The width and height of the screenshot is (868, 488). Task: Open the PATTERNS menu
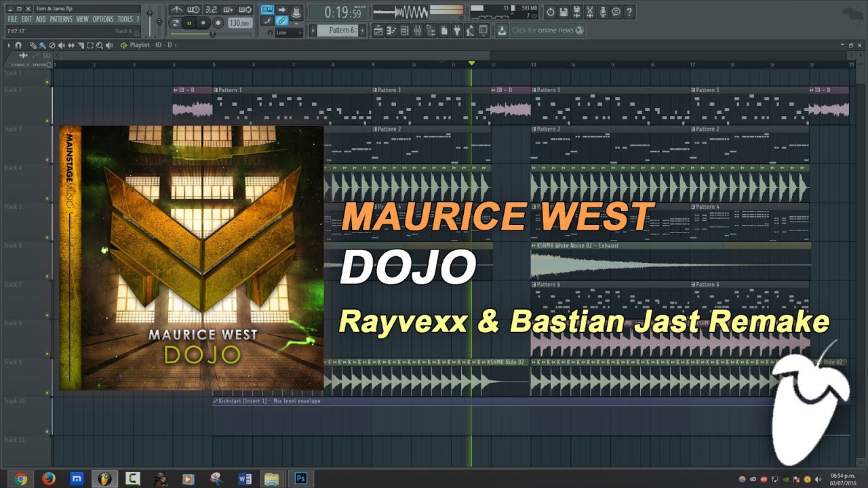tap(61, 19)
